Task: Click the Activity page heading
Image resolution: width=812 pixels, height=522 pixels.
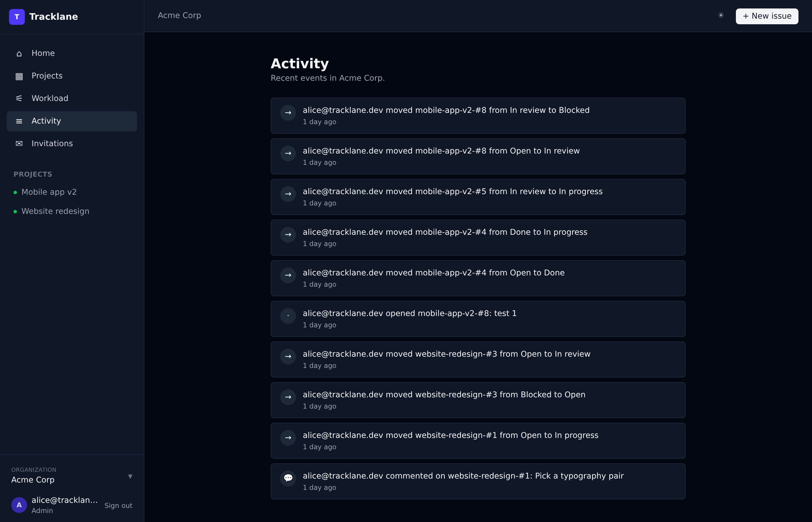Action: coord(300,64)
